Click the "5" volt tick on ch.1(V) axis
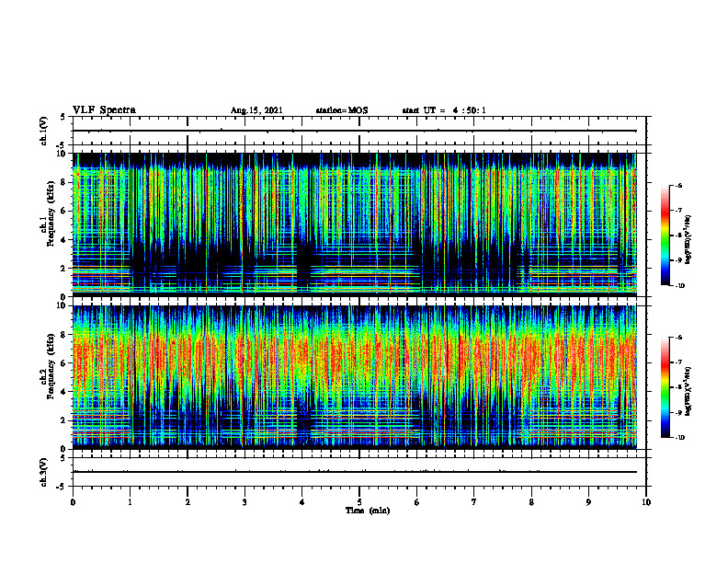This screenshot has height=563, width=728. pyautogui.click(x=63, y=118)
